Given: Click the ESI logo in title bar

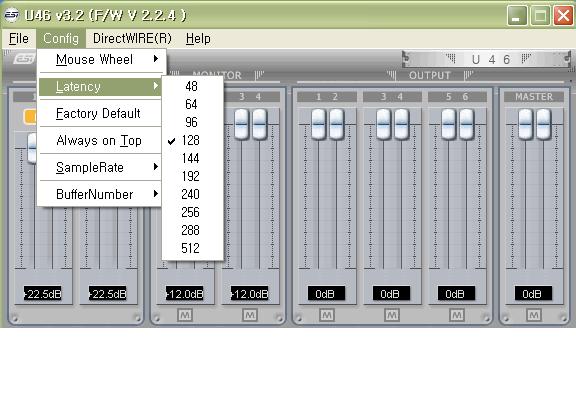Looking at the screenshot, I should pos(12,15).
